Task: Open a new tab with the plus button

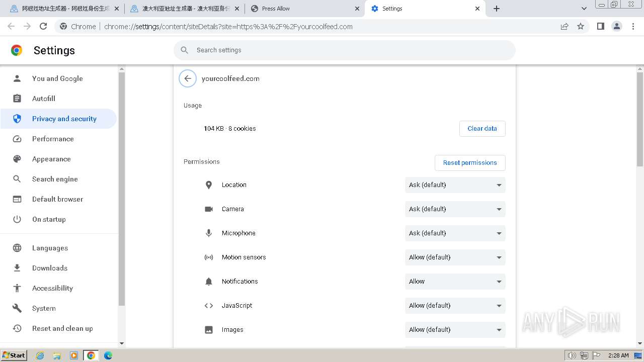Action: click(x=497, y=9)
